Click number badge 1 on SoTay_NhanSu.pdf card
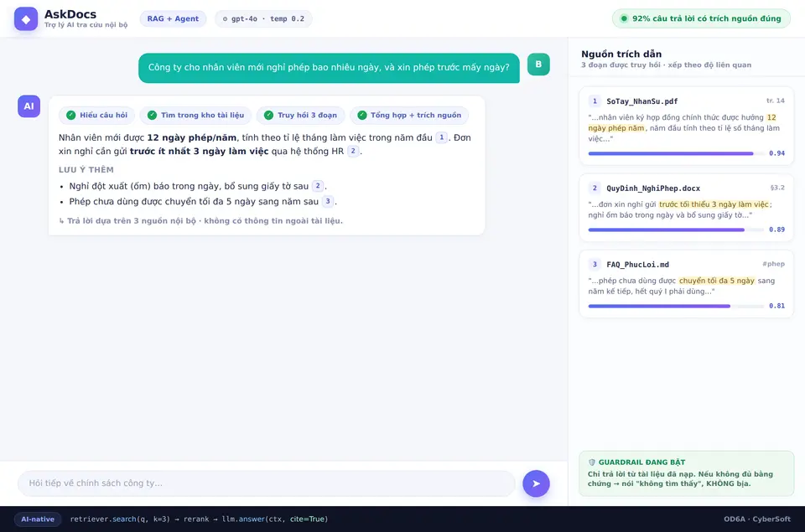This screenshot has height=532, width=805. click(x=595, y=101)
